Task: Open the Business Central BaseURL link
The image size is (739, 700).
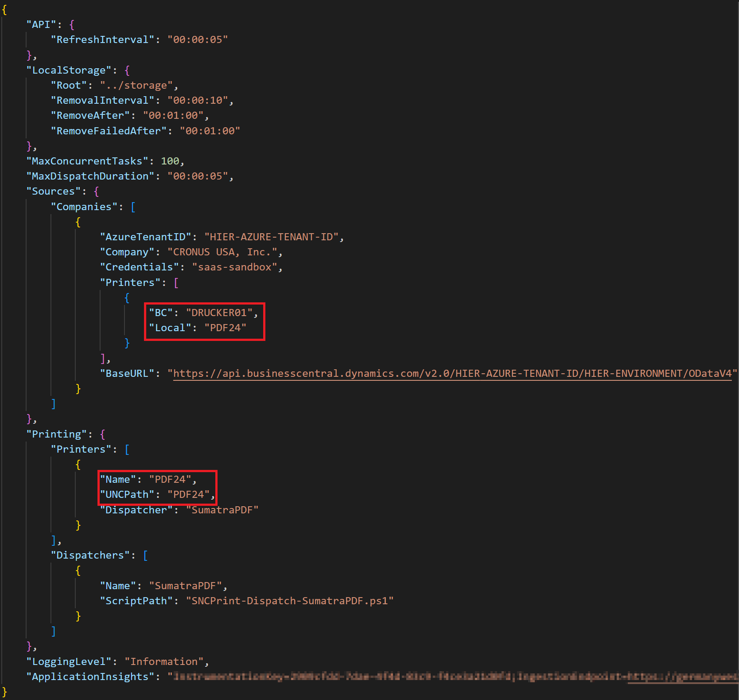Action: point(452,374)
